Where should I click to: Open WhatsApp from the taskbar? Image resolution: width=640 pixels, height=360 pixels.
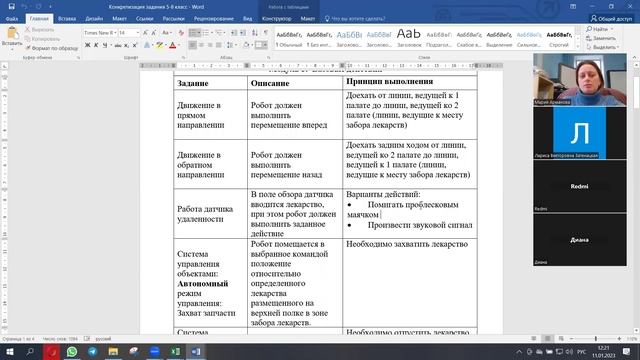pyautogui.click(x=72, y=351)
